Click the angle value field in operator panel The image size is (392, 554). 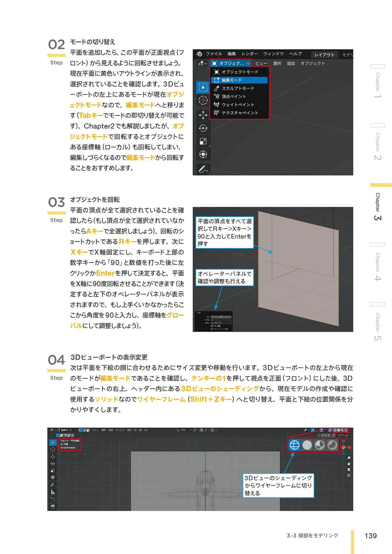pos(221,317)
